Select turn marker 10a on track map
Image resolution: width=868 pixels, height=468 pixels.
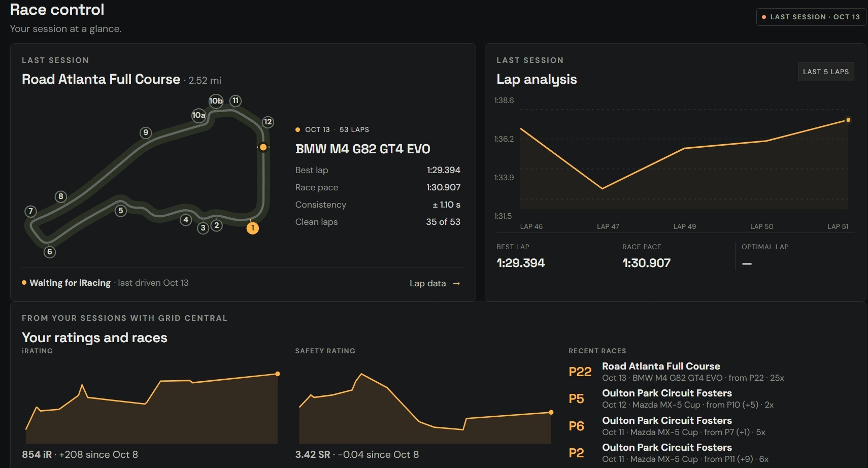tap(198, 115)
